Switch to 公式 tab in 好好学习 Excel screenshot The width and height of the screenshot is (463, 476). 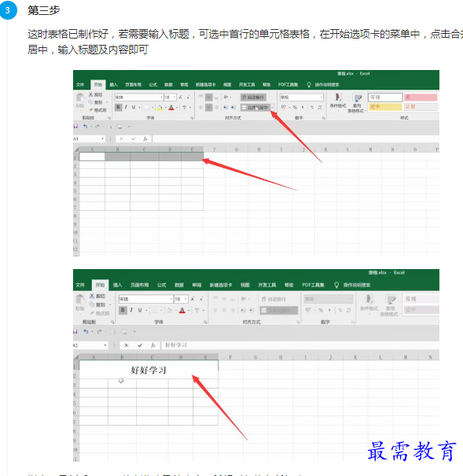coord(162,285)
